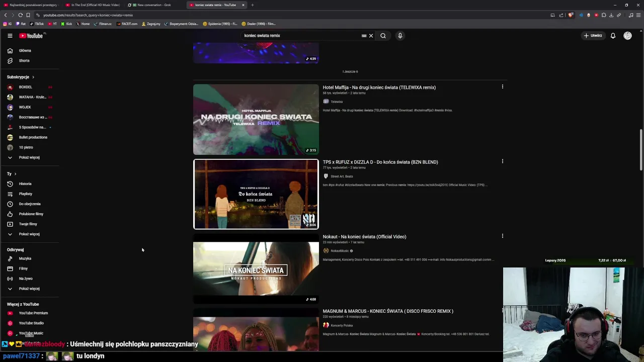
Task: Open Twoje filmy from the sidebar
Action: 29,224
